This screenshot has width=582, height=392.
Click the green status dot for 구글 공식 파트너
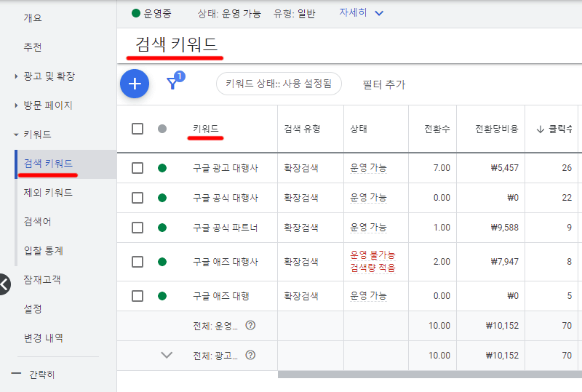162,228
